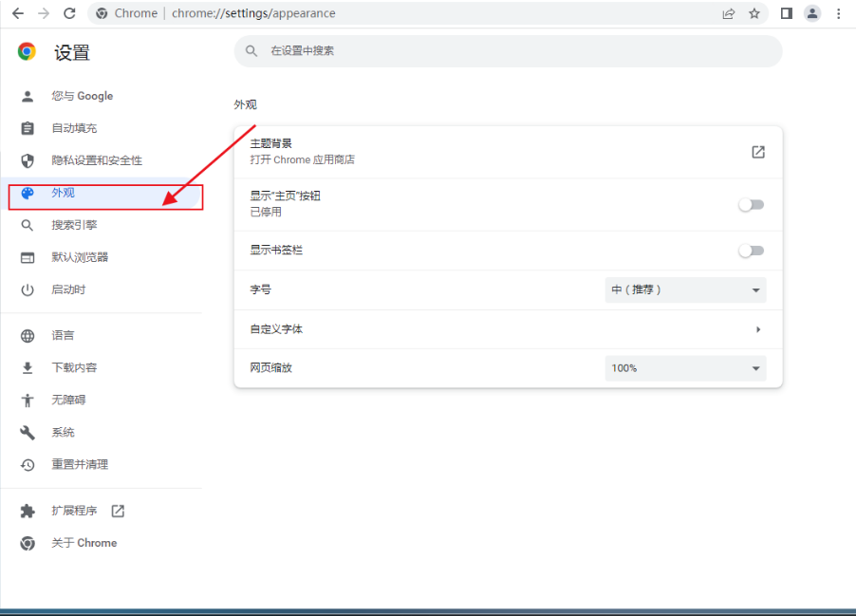The height and width of the screenshot is (616, 856).
Task: Click the 在设置中搜索 search field
Action: 509,51
